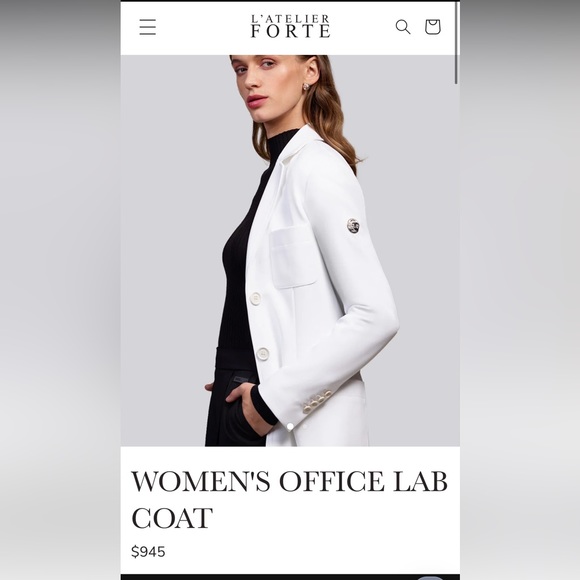This screenshot has height=580, width=580.
Task: Go to the L'Atelier Forte home logo
Action: tap(290, 26)
